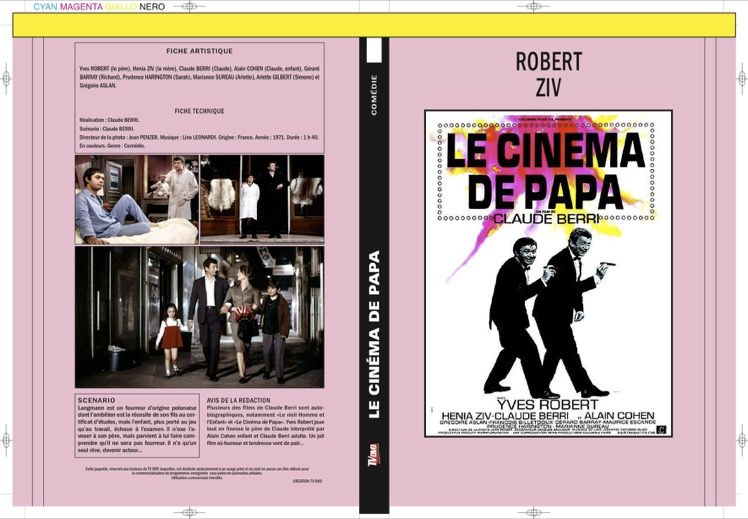This screenshot has width=748, height=519.
Task: Click the TV DVD logo on the spine
Action: pos(374,455)
